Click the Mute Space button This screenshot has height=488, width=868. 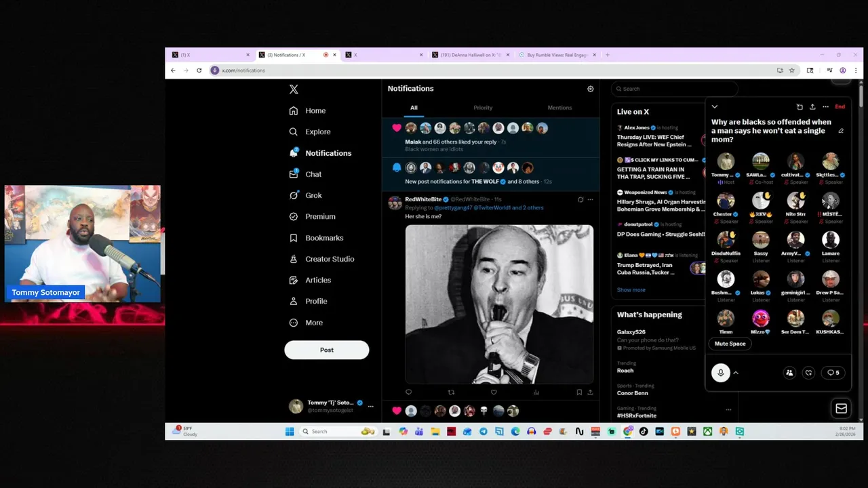[730, 344]
